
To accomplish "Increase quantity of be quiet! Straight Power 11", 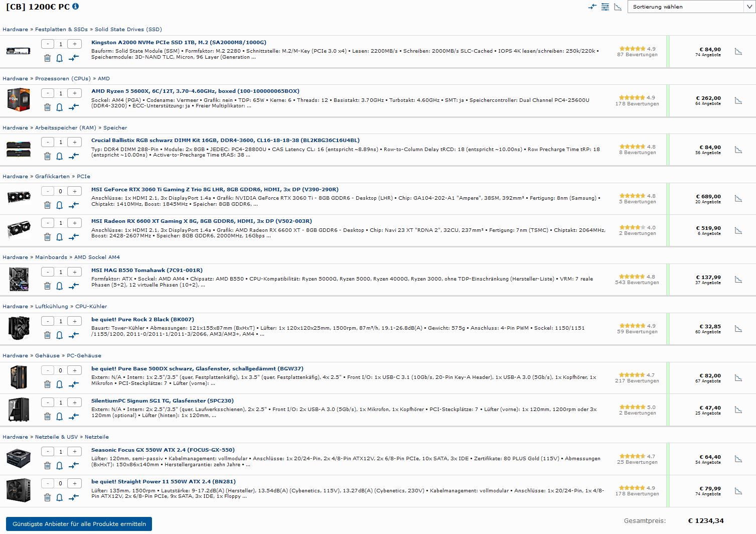I will (x=75, y=483).
